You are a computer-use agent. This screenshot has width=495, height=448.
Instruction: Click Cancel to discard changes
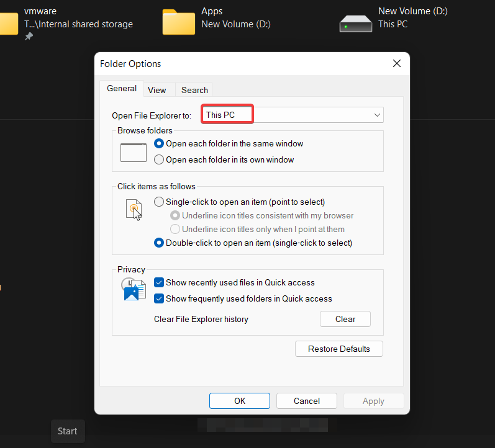coord(307,401)
